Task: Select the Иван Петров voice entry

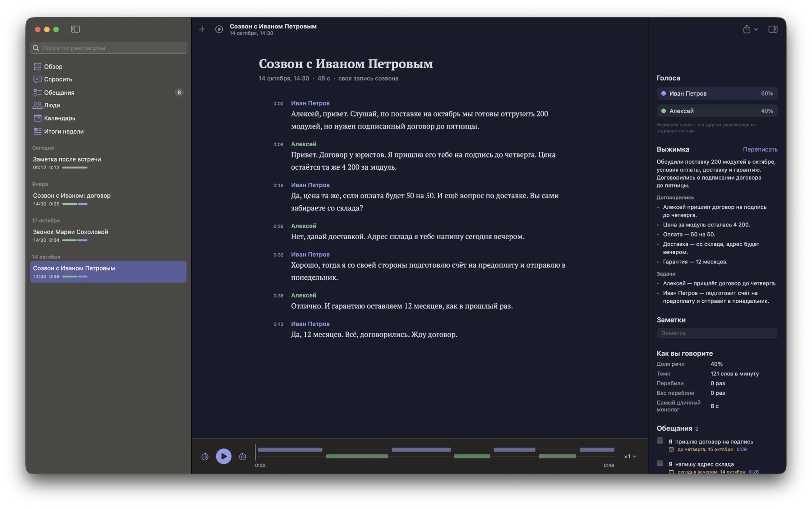Action: [717, 93]
